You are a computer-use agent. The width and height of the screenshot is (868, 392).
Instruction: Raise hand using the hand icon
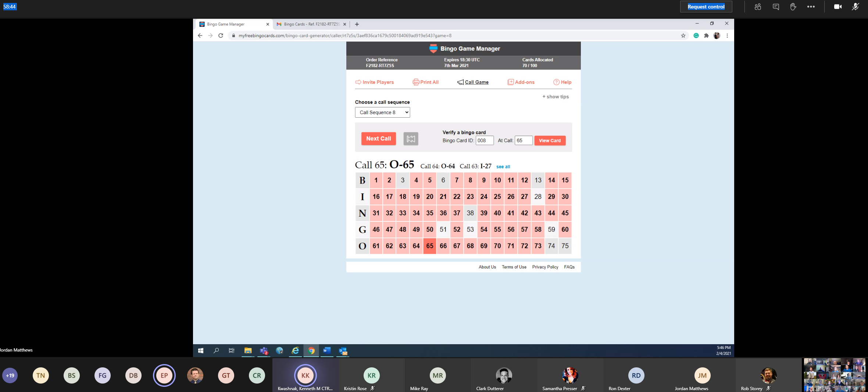pos(793,7)
